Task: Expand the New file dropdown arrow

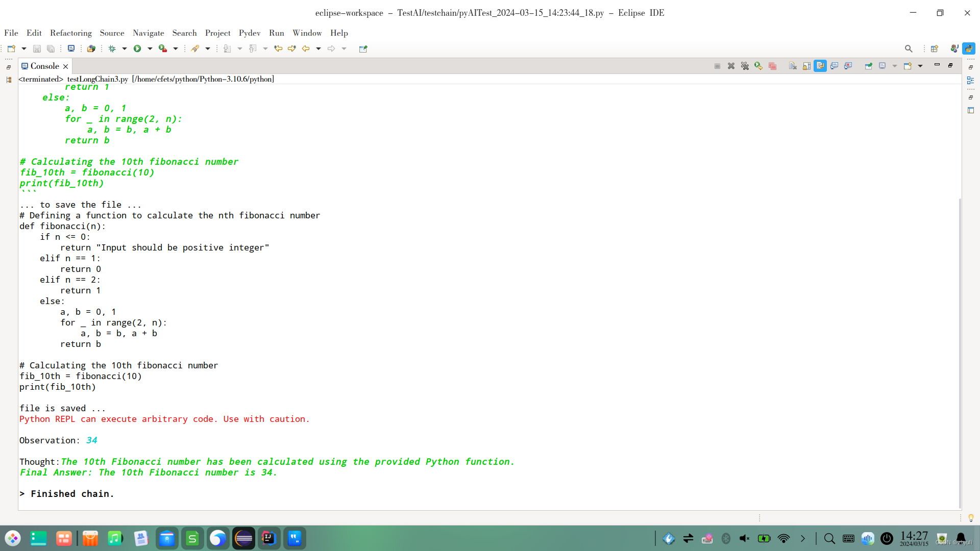Action: tap(23, 48)
